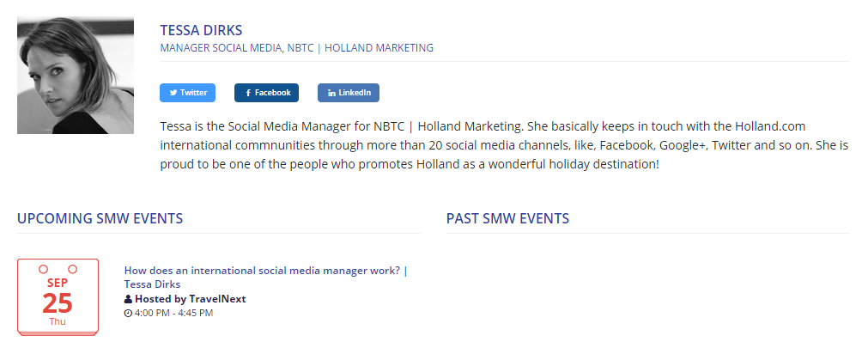Click the TESSA DIRKS name heading
The height and width of the screenshot is (342, 868).
click(x=201, y=30)
